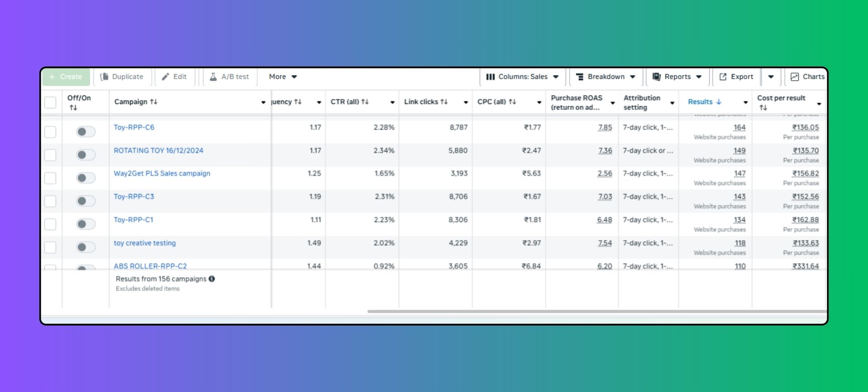The height and width of the screenshot is (392, 868).
Task: Click the Edit pencil icon
Action: [165, 77]
